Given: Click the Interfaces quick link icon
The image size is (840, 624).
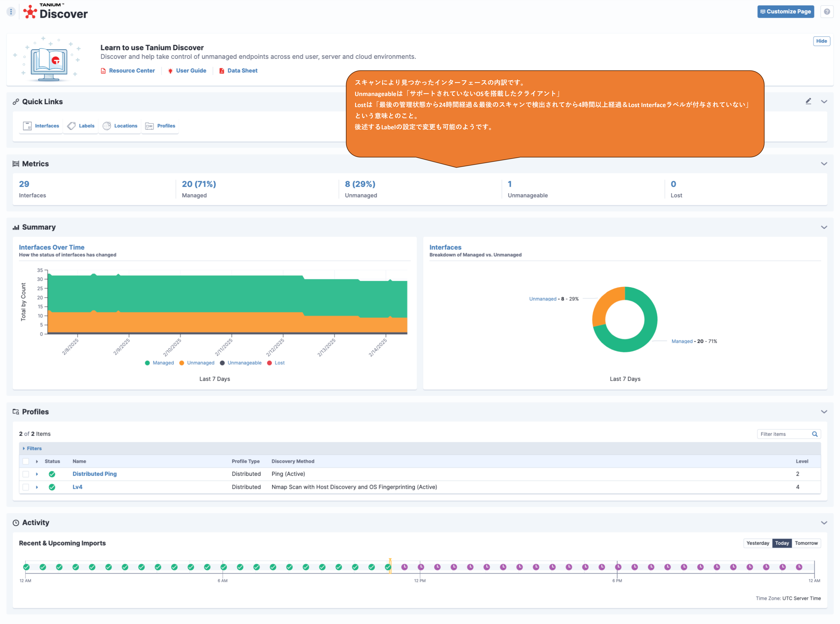Looking at the screenshot, I should point(27,126).
